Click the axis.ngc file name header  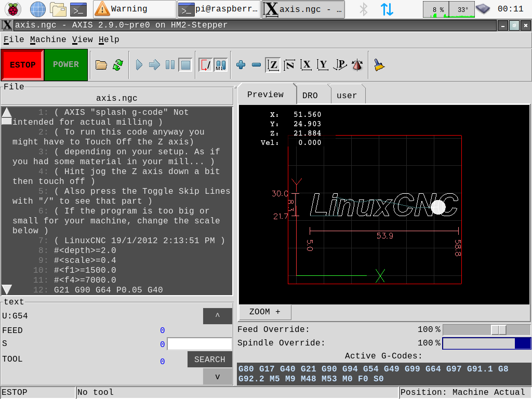[117, 98]
